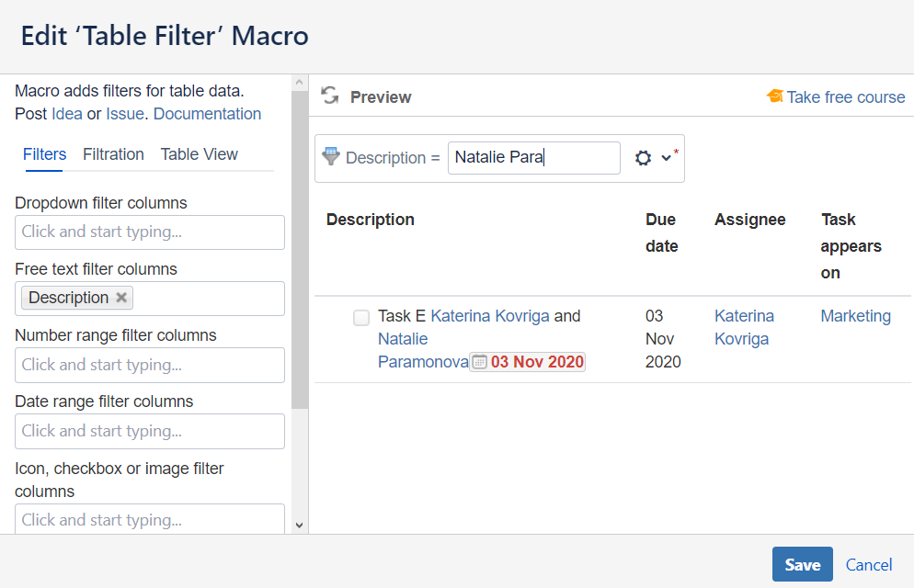Screen dimensions: 914x588
Task: Expand the filter options chevron
Action: click(667, 158)
